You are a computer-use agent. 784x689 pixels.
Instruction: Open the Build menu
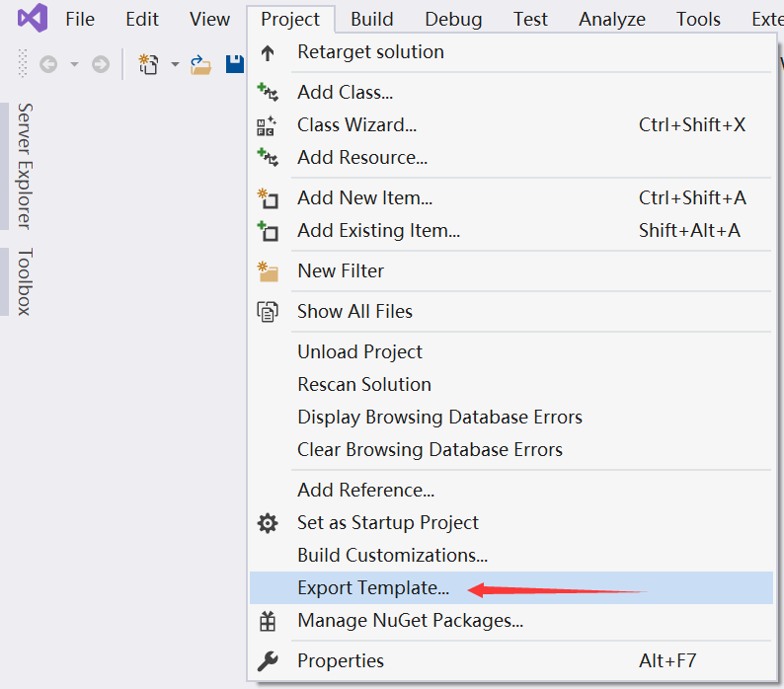tap(372, 19)
